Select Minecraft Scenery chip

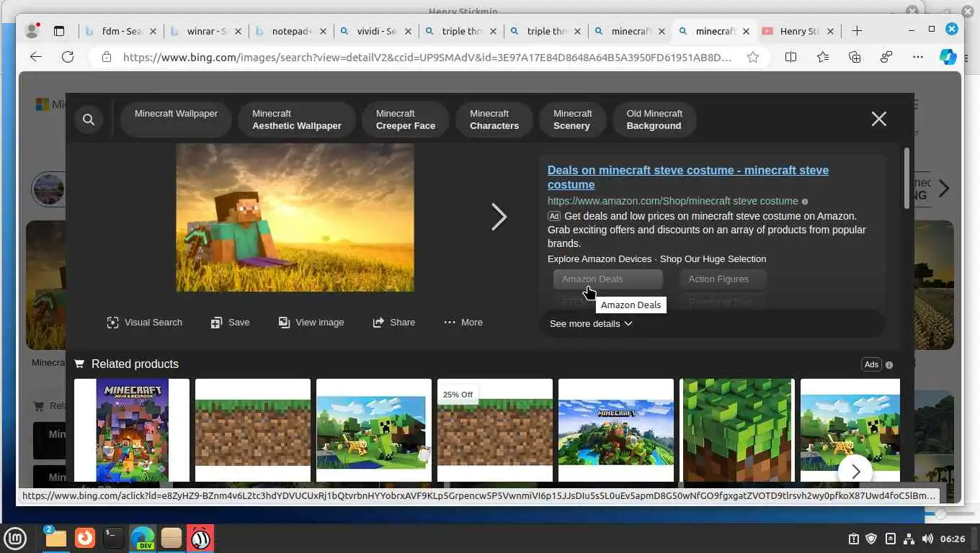[572, 120]
